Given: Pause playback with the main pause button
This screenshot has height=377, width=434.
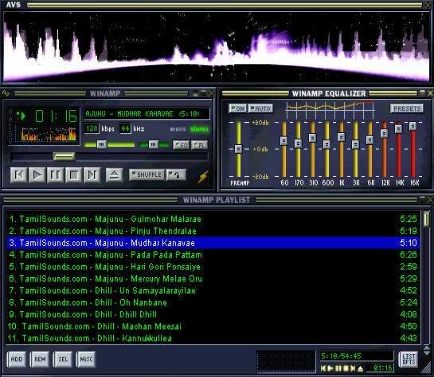Looking at the screenshot, I should 55,174.
